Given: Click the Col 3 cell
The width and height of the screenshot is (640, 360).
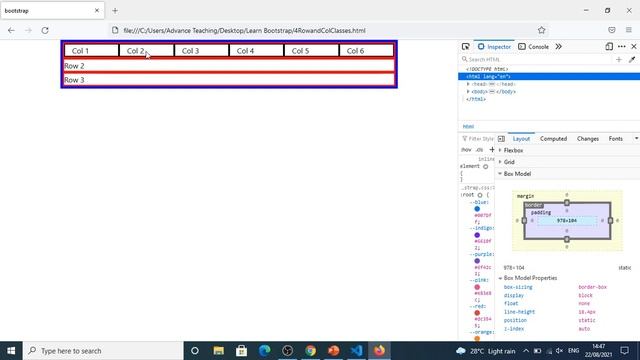Looking at the screenshot, I should tap(201, 51).
